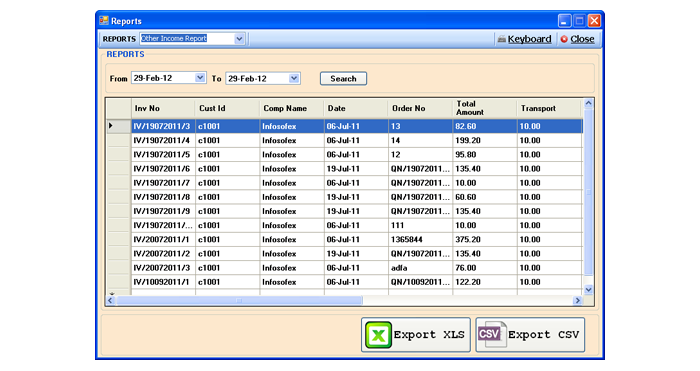Sort by the Date column header
Screen dimensions: 700x371
(356, 108)
